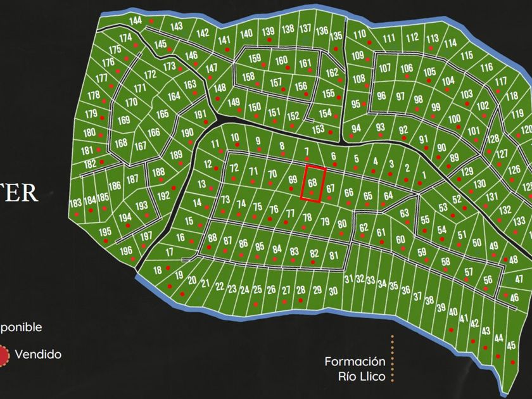Select the red sold dot on lot 141
The image size is (532, 399).
pyautogui.click(x=227, y=49)
